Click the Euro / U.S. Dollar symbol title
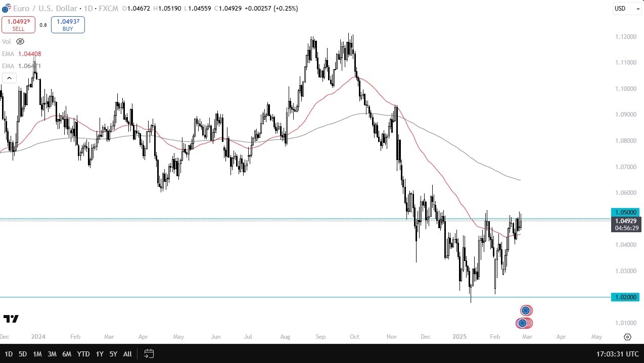The width and height of the screenshot is (644, 363). tap(45, 9)
